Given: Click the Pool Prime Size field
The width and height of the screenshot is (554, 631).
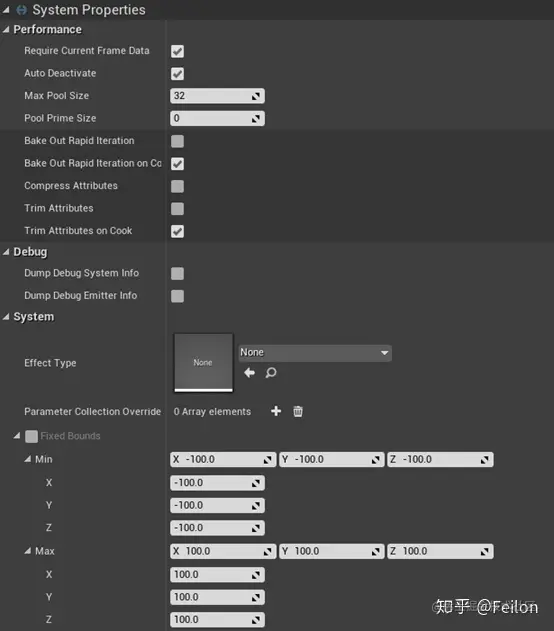Looking at the screenshot, I should (x=217, y=118).
